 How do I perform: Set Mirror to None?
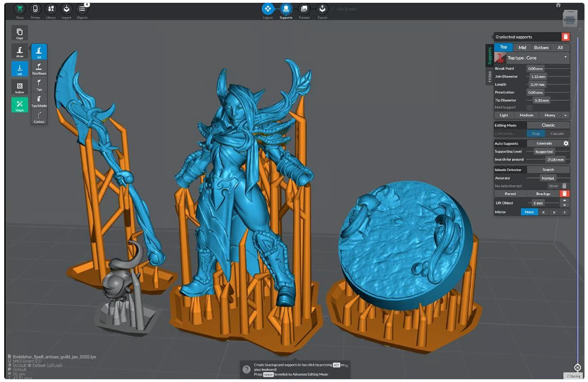tap(529, 212)
